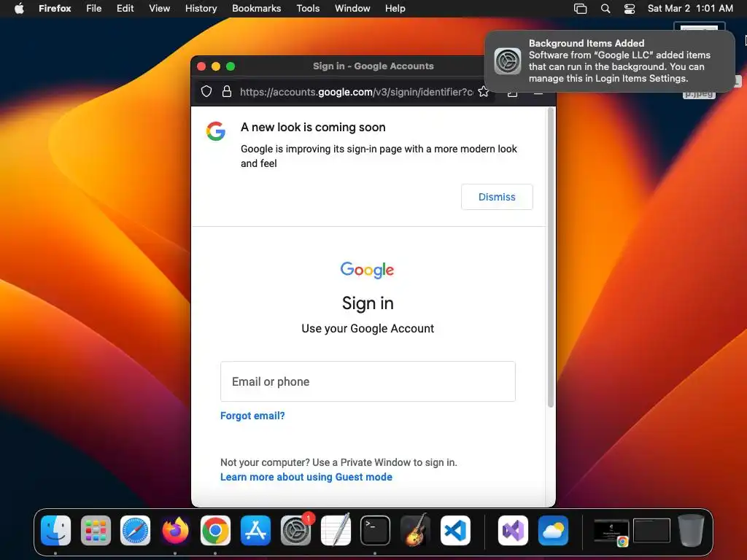Close the Sign in Firefox window
747x560 pixels.
pos(201,66)
